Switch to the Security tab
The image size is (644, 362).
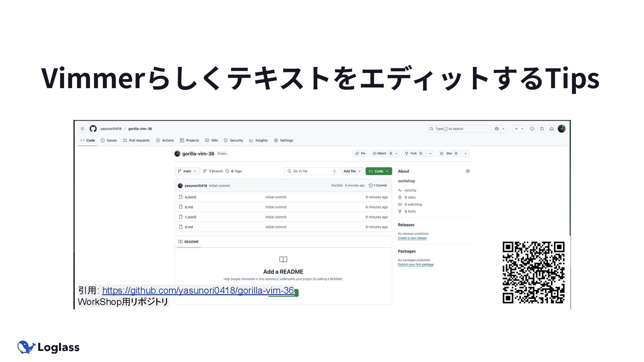tap(233, 140)
